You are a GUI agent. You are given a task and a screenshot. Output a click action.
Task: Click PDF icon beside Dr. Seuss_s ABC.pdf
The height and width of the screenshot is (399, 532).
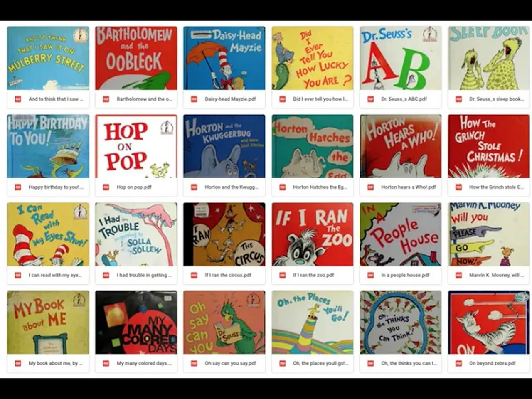[371, 99]
